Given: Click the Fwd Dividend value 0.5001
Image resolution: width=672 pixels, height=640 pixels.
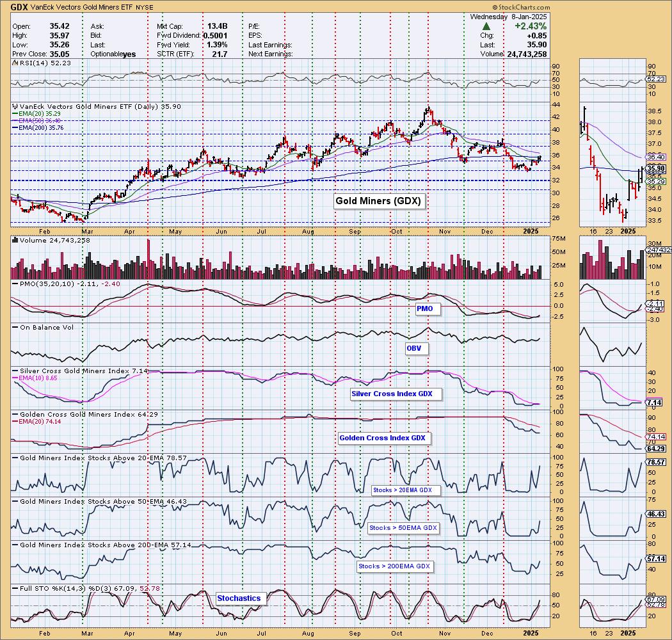Looking at the screenshot, I should 215,36.
